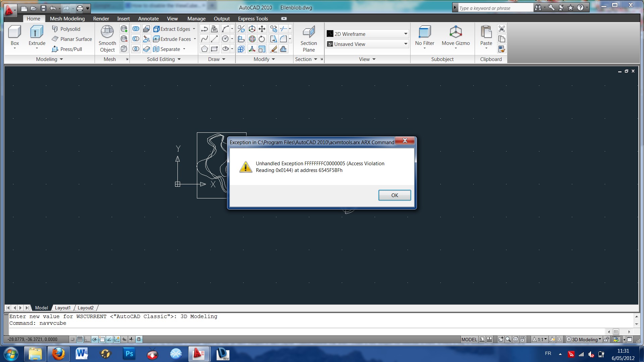Image resolution: width=644 pixels, height=362 pixels.
Task: Select the Circle draw tool
Action: [225, 39]
